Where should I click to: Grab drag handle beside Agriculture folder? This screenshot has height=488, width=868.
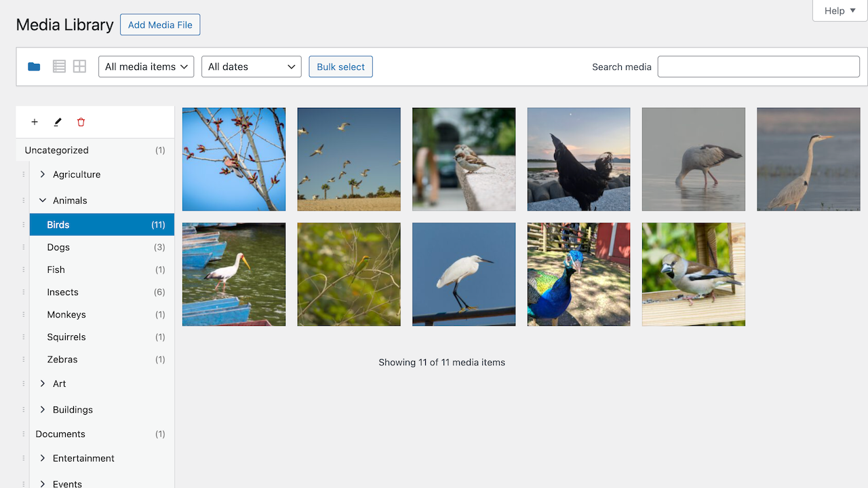(23, 174)
